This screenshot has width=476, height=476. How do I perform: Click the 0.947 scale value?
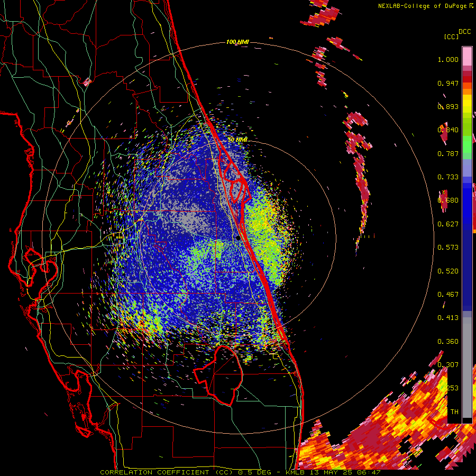coord(448,83)
